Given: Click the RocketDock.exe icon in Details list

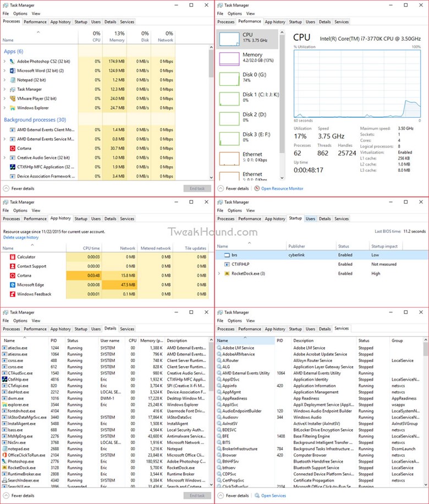Looking at the screenshot, I should pyautogui.click(x=4, y=468).
